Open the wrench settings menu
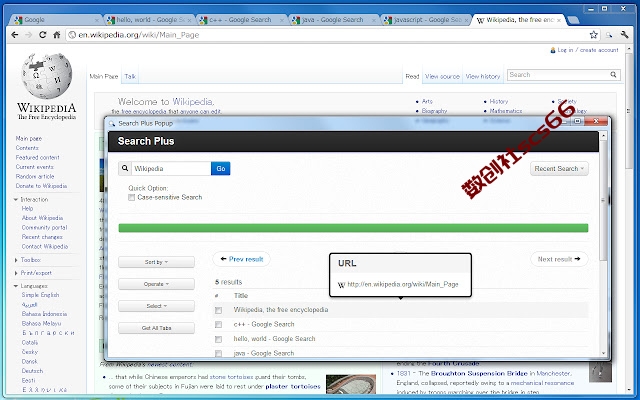The width and height of the screenshot is (640, 400). pos(624,35)
